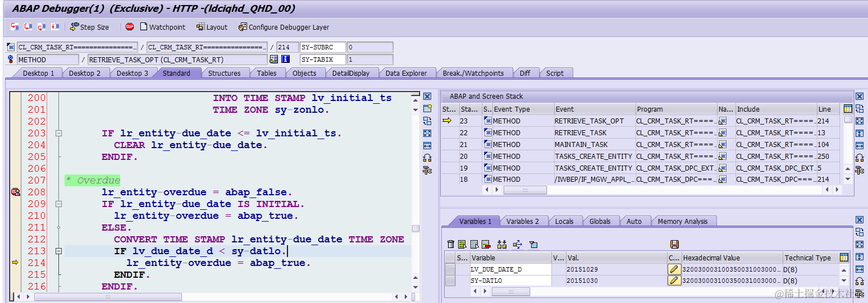868x303 pixels.
Task: Collapse the IF block at line 209
Action: pyautogui.click(x=58, y=204)
